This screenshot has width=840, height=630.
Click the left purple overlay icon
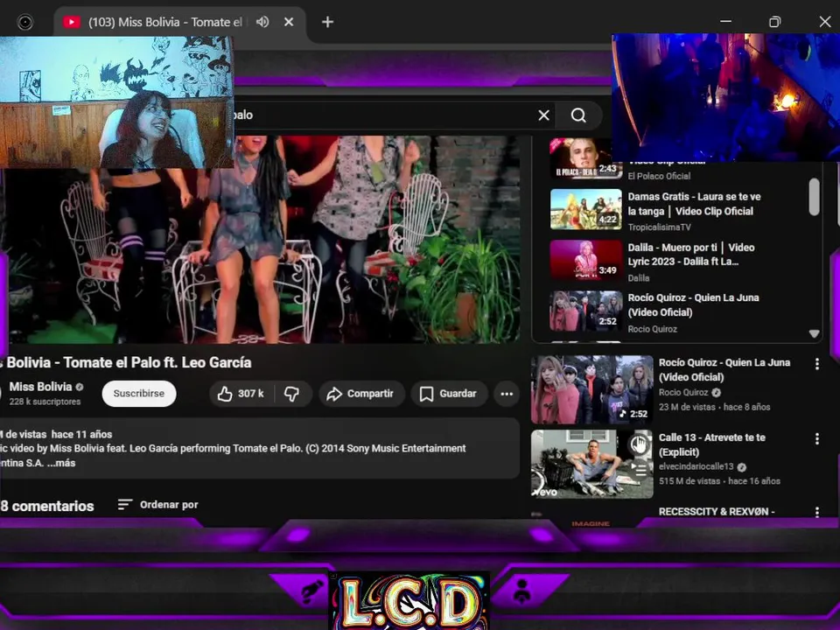312,591
